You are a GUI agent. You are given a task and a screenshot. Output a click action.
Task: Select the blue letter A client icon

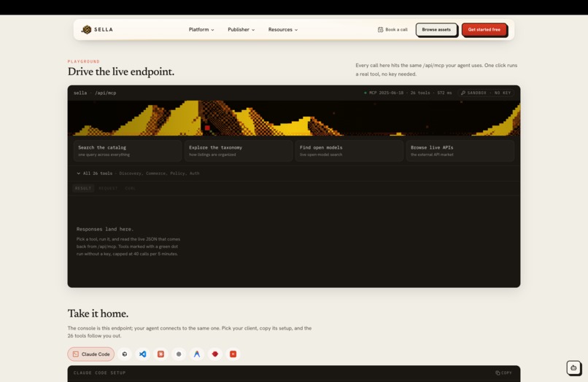pyautogui.click(x=196, y=354)
